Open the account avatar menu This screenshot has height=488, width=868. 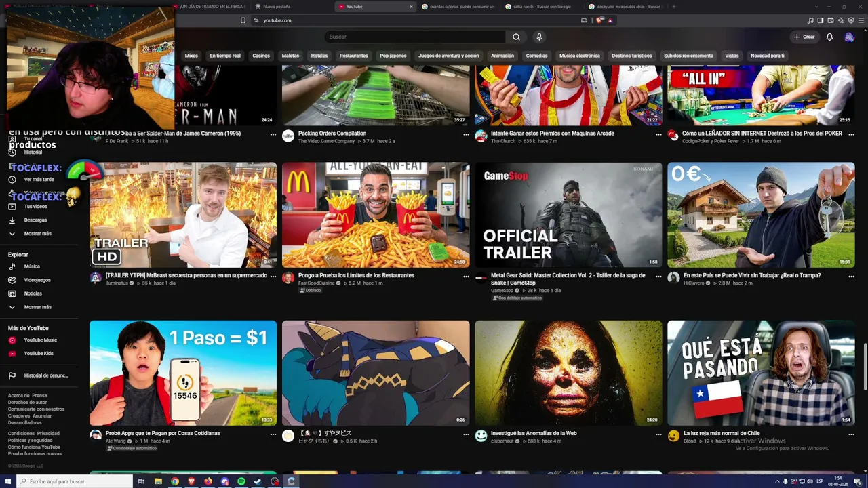point(849,37)
